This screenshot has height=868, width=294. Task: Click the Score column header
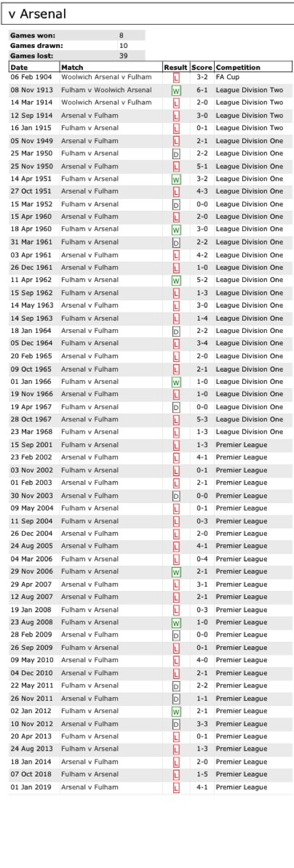[202, 67]
